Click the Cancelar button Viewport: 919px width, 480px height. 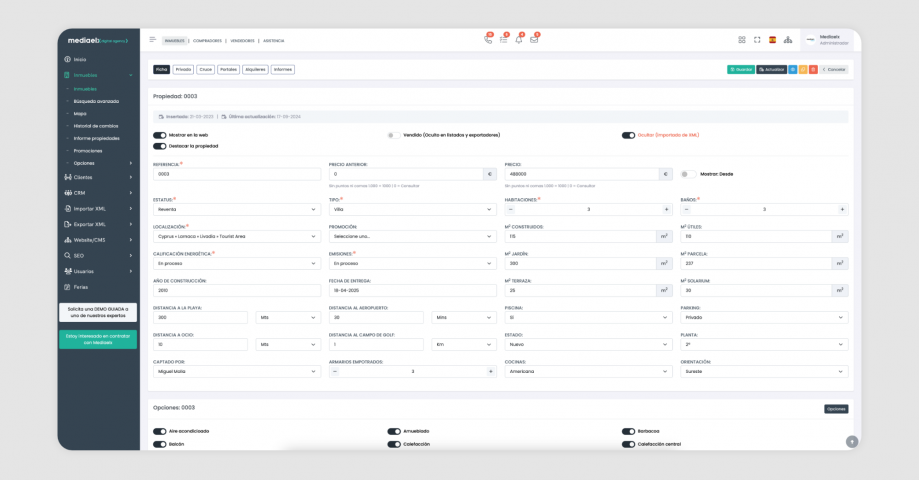(x=834, y=69)
